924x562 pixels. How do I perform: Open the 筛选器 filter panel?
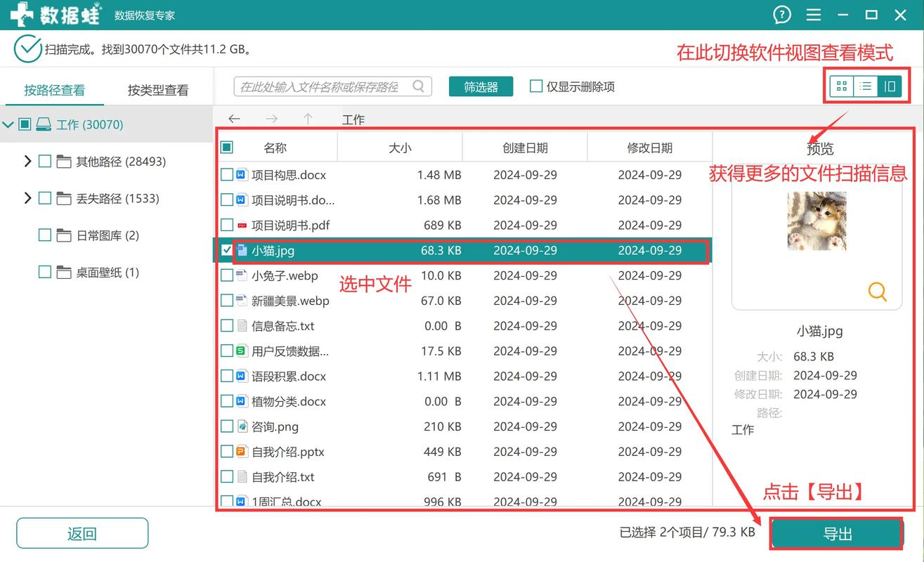point(481,86)
